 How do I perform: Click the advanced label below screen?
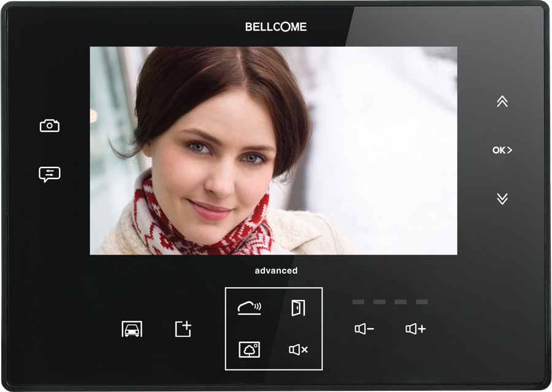(276, 271)
